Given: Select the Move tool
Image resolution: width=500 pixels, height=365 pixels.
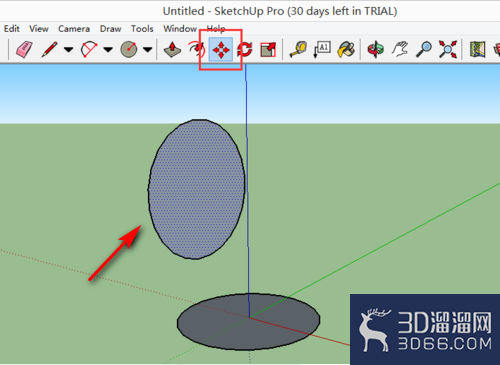Looking at the screenshot, I should click(x=221, y=49).
